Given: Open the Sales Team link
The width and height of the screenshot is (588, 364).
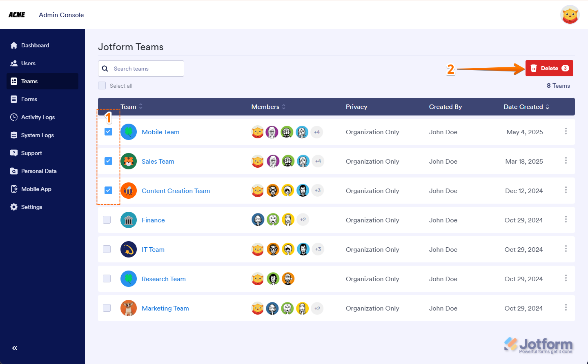Looking at the screenshot, I should coord(158,161).
